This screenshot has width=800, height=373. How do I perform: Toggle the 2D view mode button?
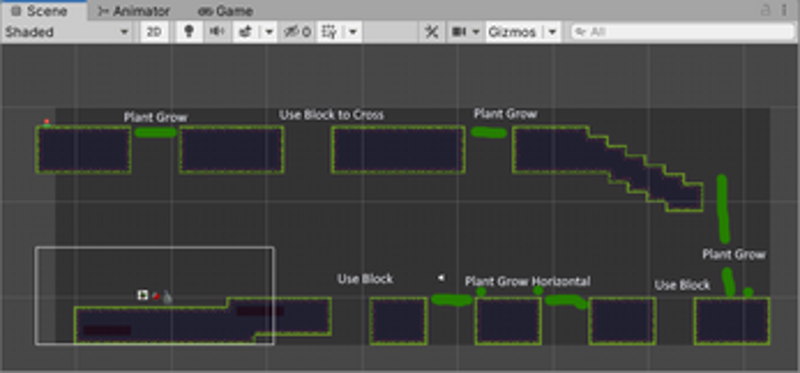155,32
